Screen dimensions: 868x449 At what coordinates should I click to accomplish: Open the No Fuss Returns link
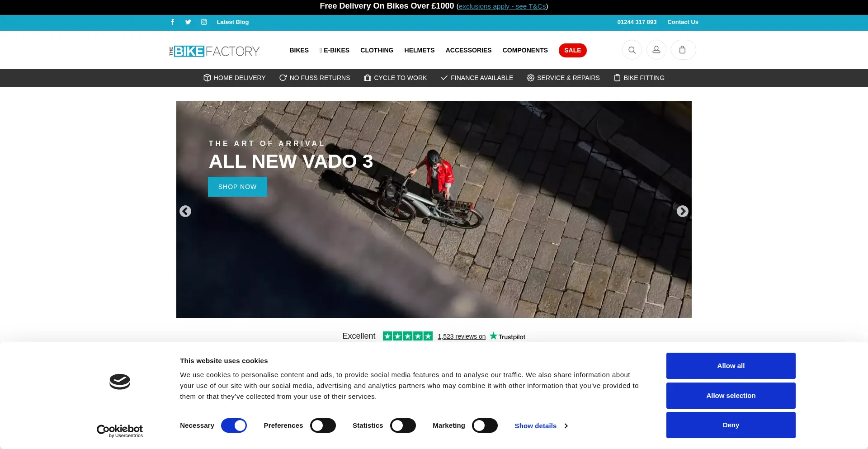coord(315,78)
